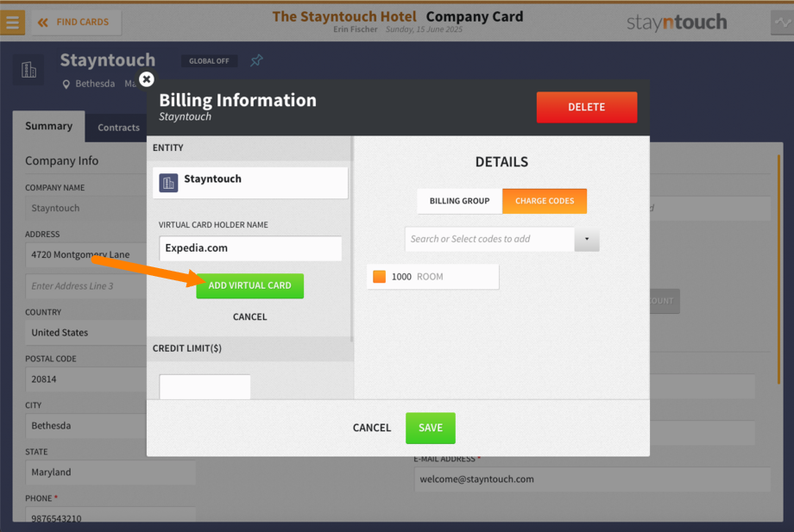Viewport: 794px width, 532px height.
Task: Click the location marker icon by Bethesda
Action: (x=66, y=84)
